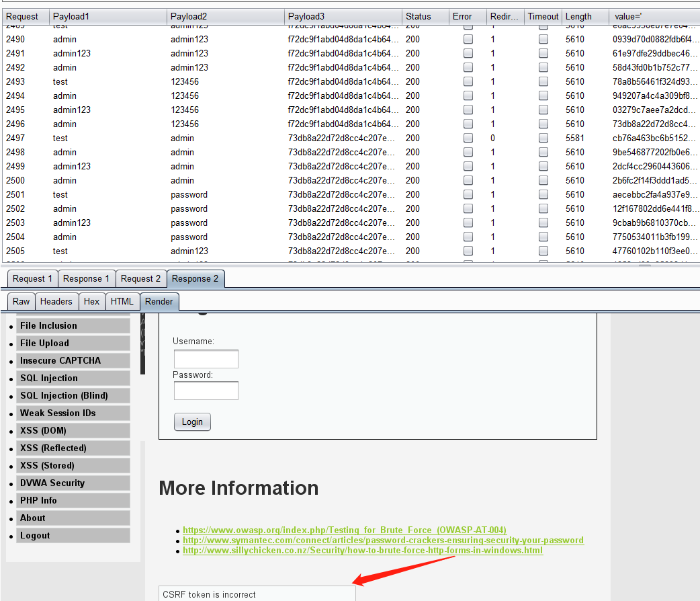700x601 pixels.
Task: Switch to the Request 1 tab
Action: [33, 279]
